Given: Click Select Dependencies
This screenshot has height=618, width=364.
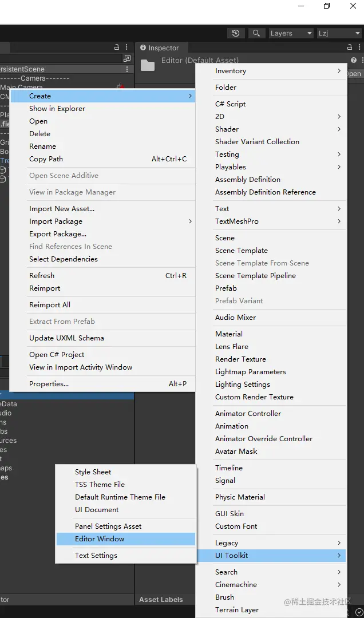Looking at the screenshot, I should click(102, 259).
